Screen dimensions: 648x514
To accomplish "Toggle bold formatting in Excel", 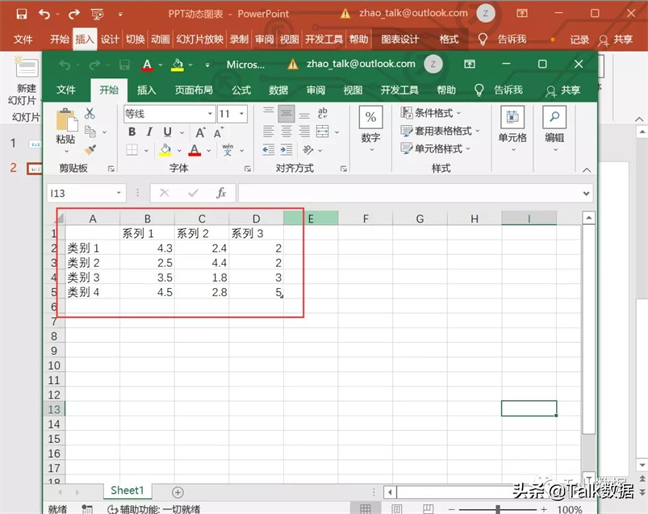I will [x=131, y=132].
